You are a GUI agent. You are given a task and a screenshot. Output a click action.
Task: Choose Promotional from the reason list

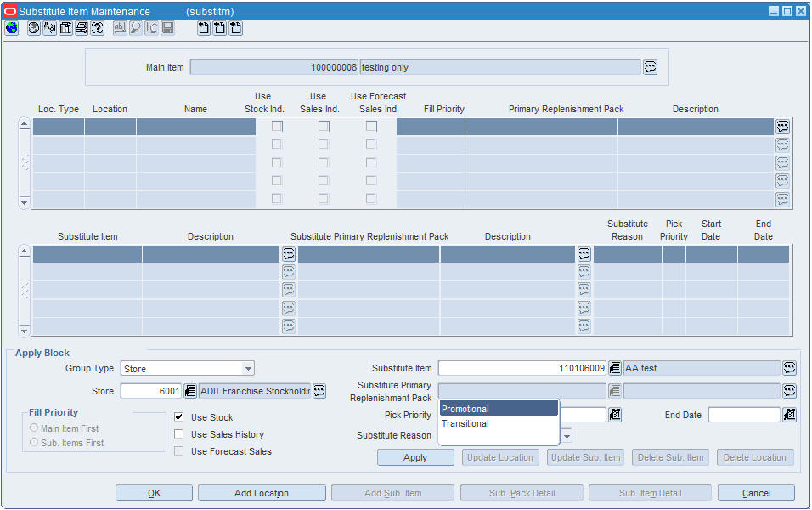(499, 409)
